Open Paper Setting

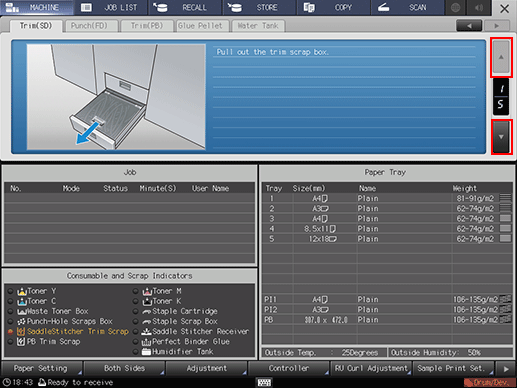tap(41, 368)
